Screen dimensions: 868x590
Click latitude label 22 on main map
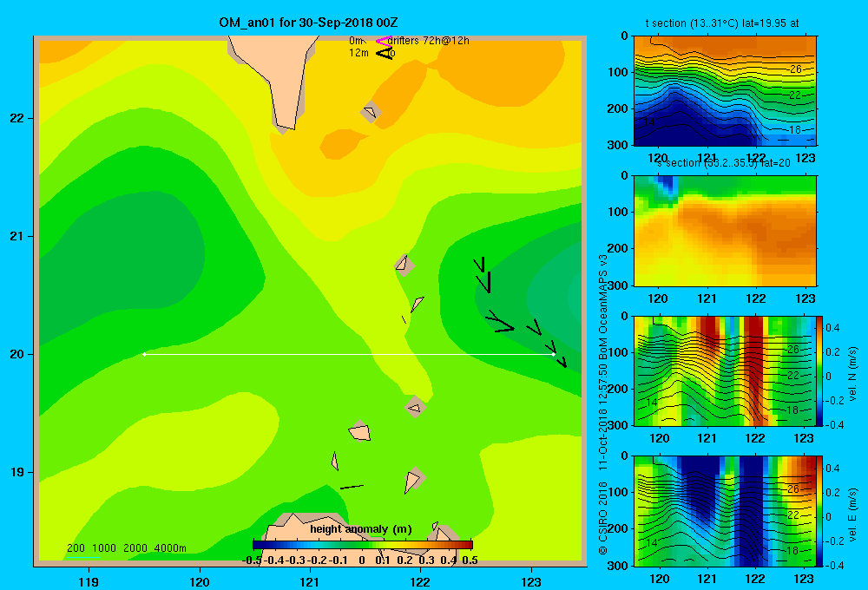click(16, 119)
